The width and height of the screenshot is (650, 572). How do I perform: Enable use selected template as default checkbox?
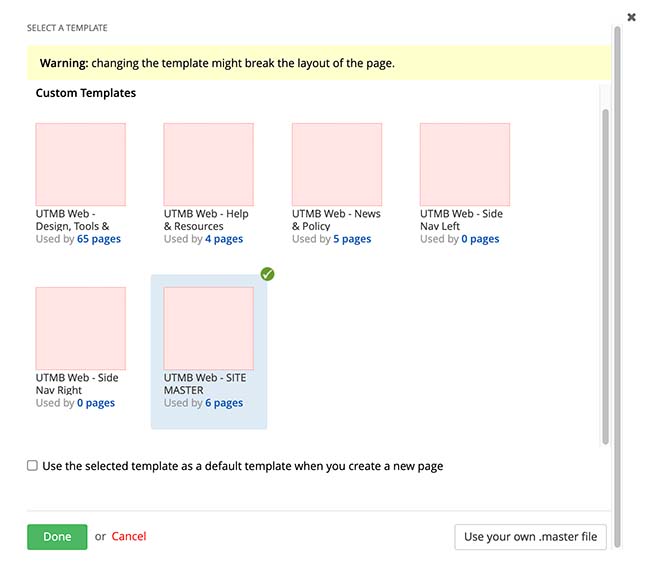click(33, 466)
